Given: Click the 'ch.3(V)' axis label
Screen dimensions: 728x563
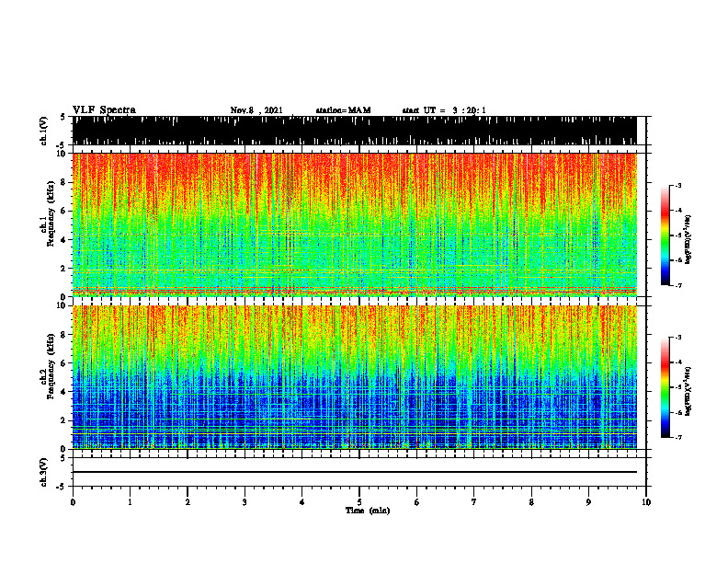Looking at the screenshot, I should click(x=44, y=472).
